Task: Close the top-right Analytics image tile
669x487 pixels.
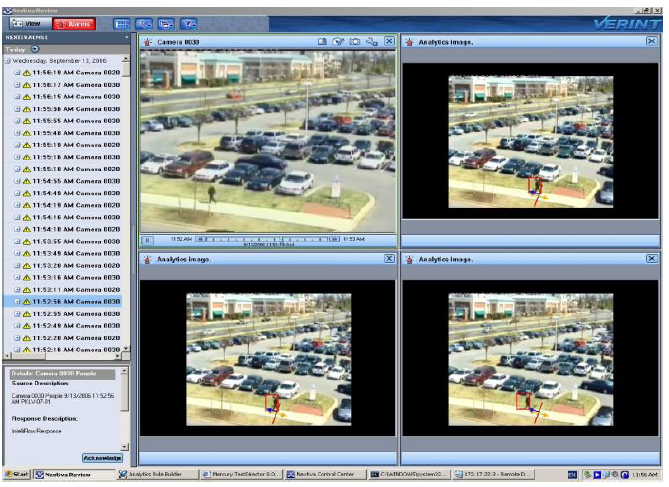Action: click(652, 41)
